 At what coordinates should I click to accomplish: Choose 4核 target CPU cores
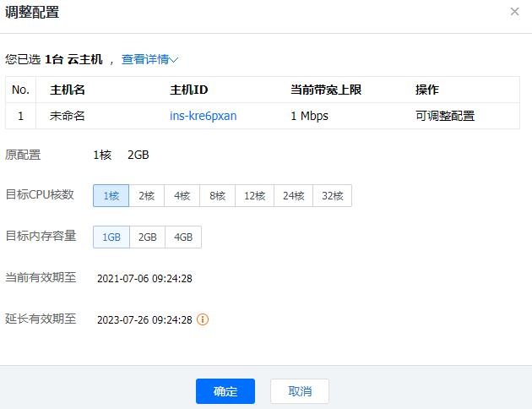coord(182,195)
